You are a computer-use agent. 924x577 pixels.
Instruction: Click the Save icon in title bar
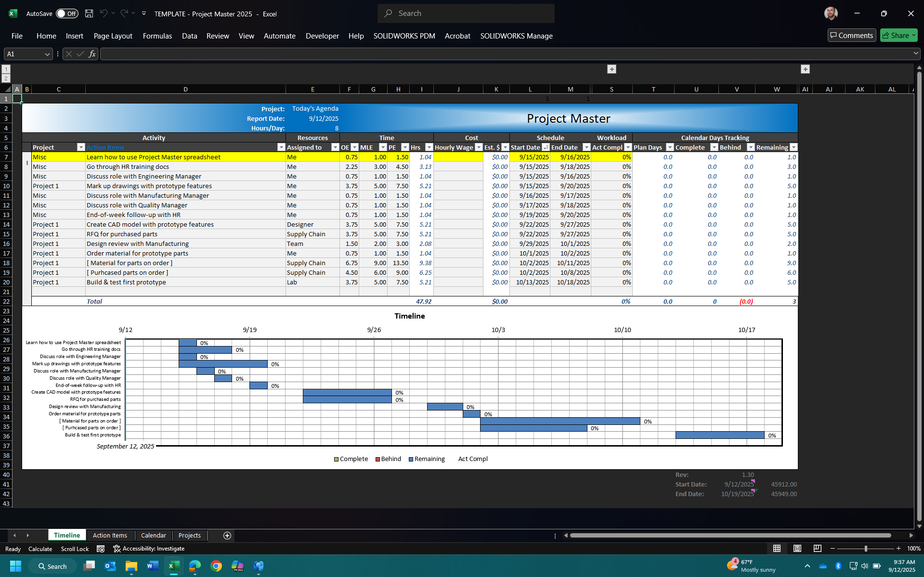coord(89,13)
